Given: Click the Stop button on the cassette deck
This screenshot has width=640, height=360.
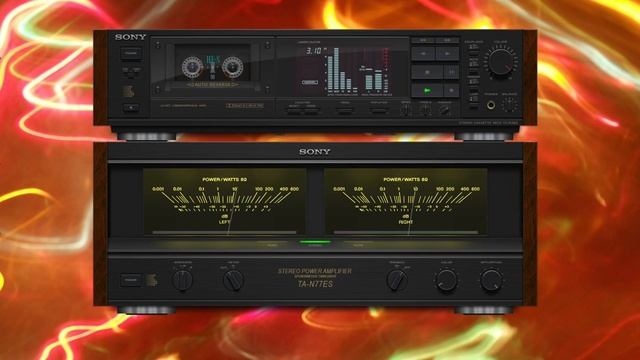Looking at the screenshot, I should [x=427, y=72].
